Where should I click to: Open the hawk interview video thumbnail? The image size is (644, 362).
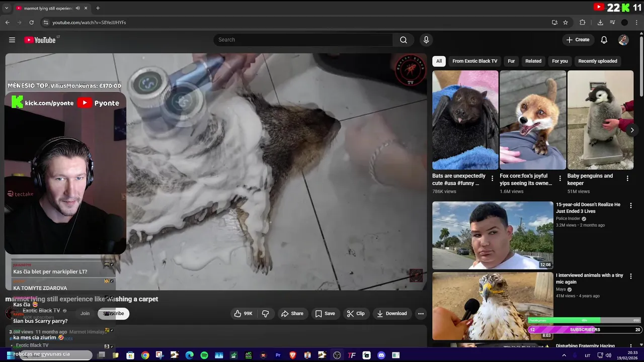(493, 306)
